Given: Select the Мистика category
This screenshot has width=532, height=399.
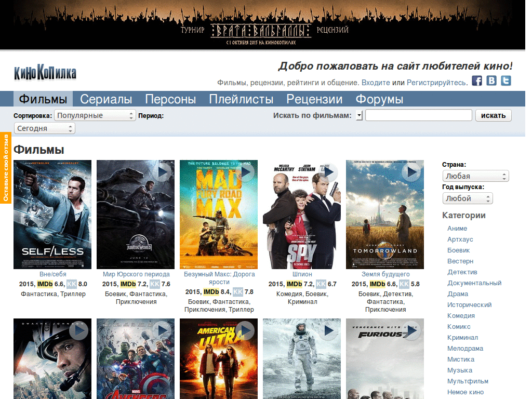Looking at the screenshot, I should tap(461, 360).
